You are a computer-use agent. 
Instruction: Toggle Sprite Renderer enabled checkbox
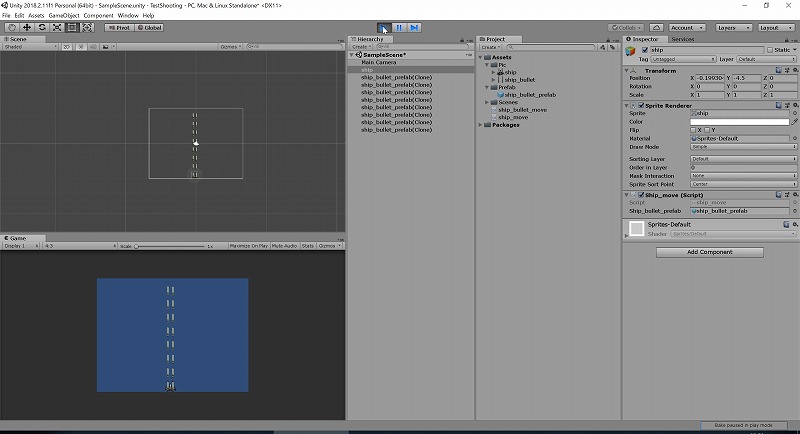pyautogui.click(x=641, y=106)
